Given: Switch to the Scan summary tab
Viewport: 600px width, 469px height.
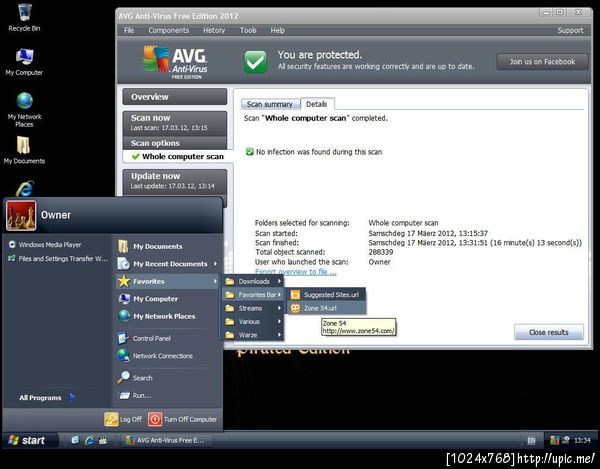Looking at the screenshot, I should point(270,104).
